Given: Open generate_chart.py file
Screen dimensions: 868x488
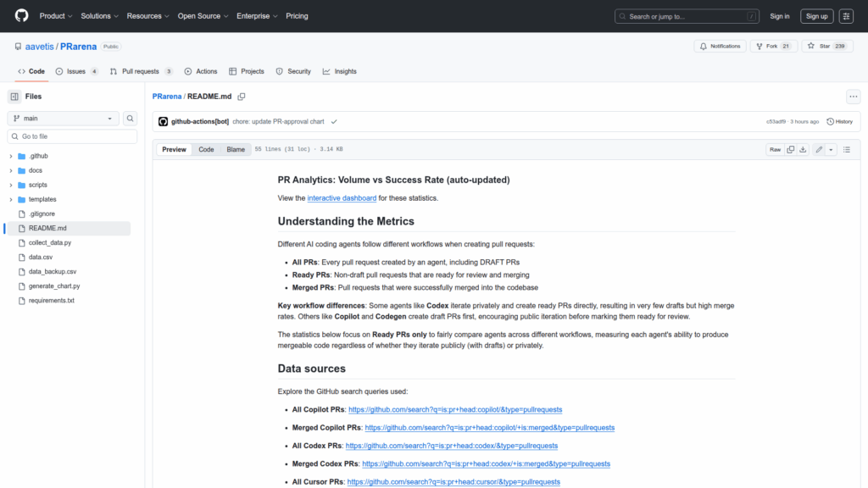Looking at the screenshot, I should (54, 286).
